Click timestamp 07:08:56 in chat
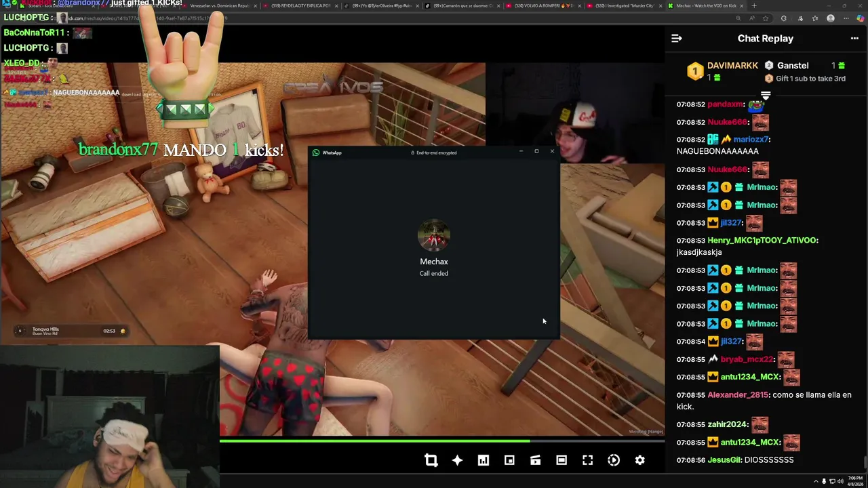The height and width of the screenshot is (488, 868). [x=690, y=460]
